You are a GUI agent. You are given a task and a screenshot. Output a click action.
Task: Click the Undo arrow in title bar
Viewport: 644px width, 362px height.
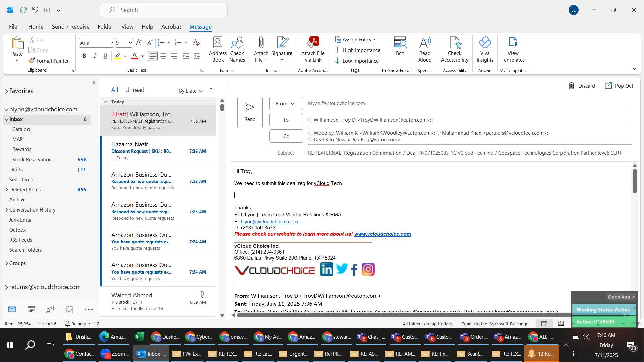pyautogui.click(x=35, y=10)
